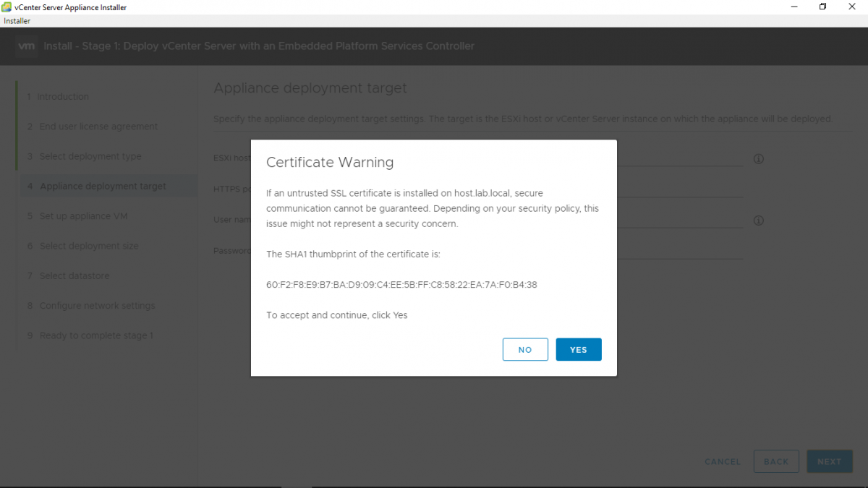Click the CANCEL button in the wizard

723,461
